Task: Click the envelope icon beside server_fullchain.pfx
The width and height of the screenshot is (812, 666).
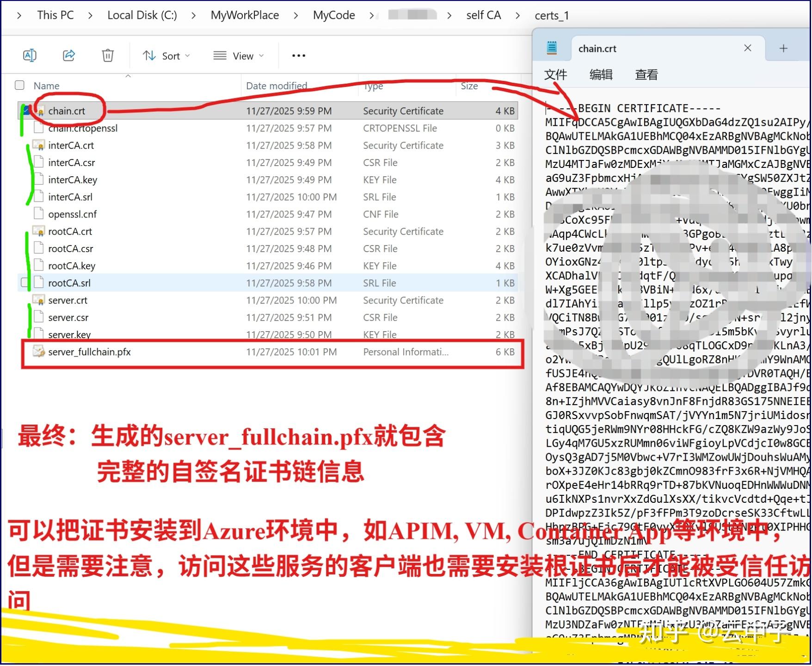Action: 39,352
